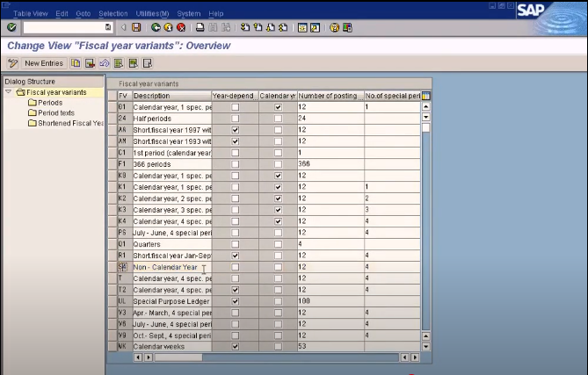Click the Select block icon
The width and height of the screenshot is (588, 375).
coord(133,63)
